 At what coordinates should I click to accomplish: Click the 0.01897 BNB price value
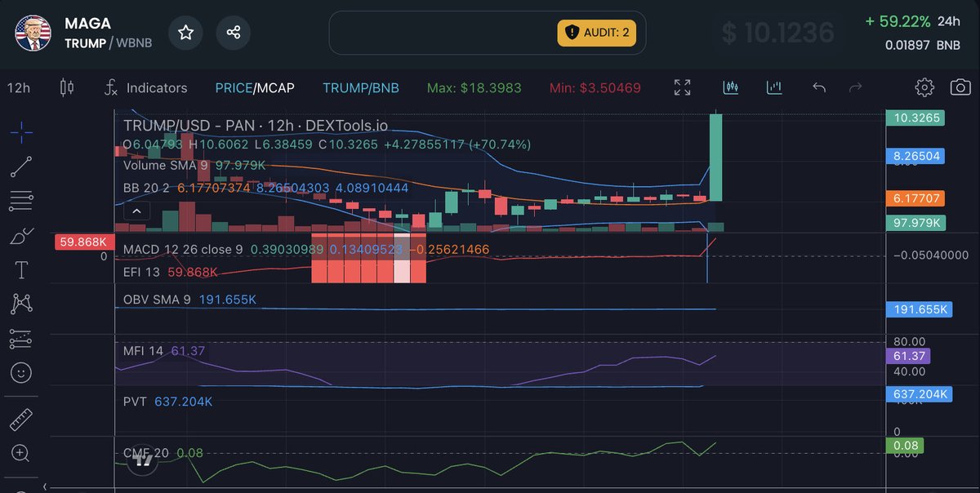pyautogui.click(x=907, y=45)
